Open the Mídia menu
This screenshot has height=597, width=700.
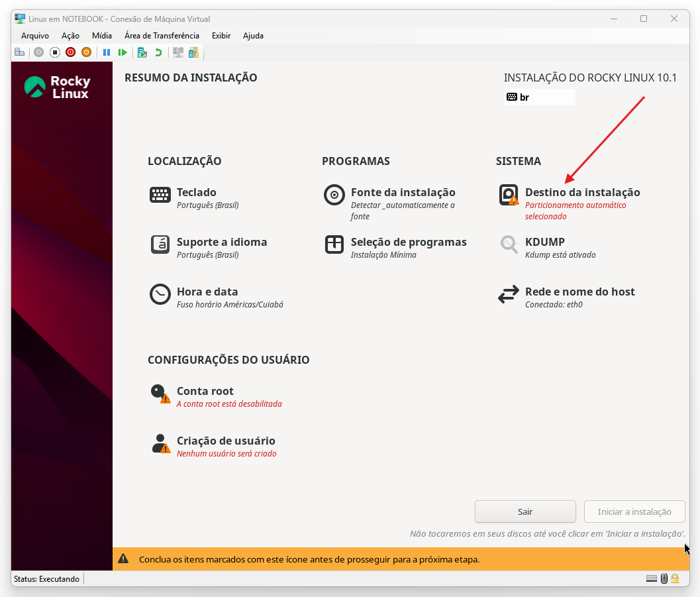point(101,36)
